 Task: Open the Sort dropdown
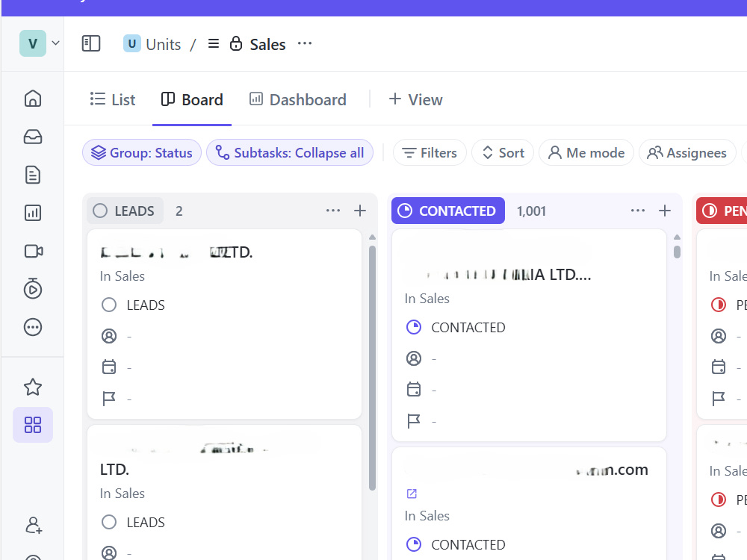[503, 152]
